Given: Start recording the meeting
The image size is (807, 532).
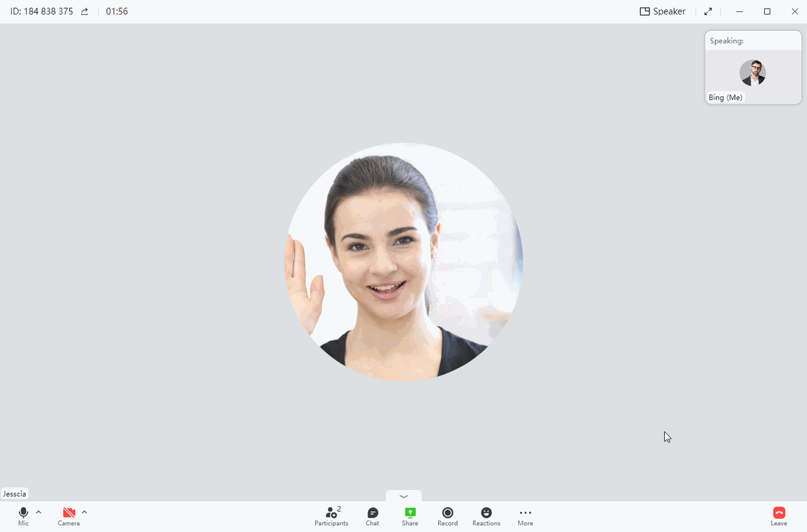Looking at the screenshot, I should (x=448, y=516).
